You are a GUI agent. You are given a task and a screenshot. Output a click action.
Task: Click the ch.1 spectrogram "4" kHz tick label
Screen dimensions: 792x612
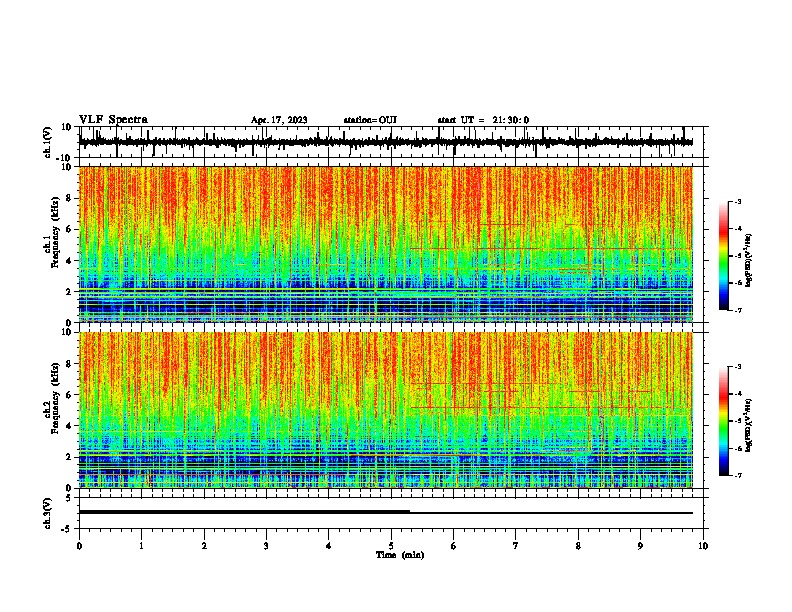point(69,261)
